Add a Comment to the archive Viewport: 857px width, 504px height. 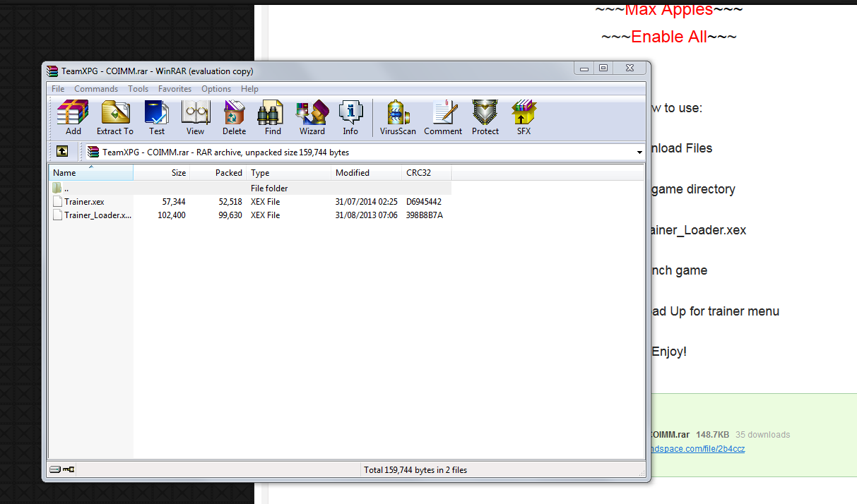pos(443,117)
